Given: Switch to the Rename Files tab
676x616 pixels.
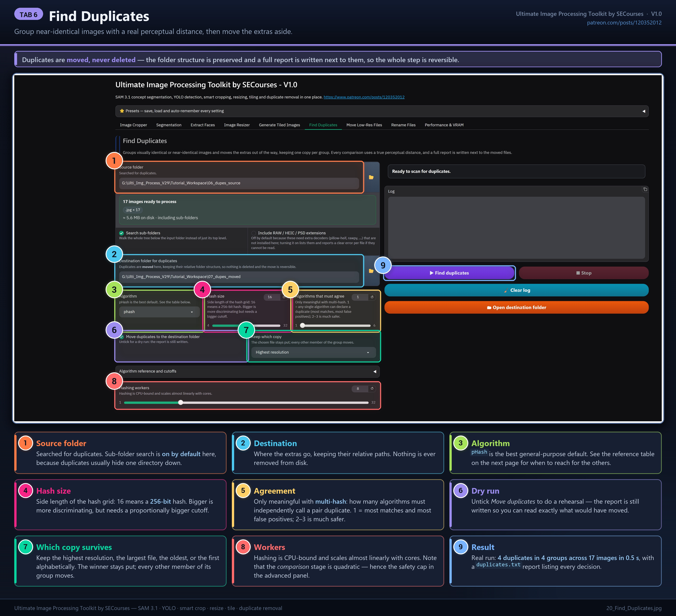Looking at the screenshot, I should click(403, 125).
